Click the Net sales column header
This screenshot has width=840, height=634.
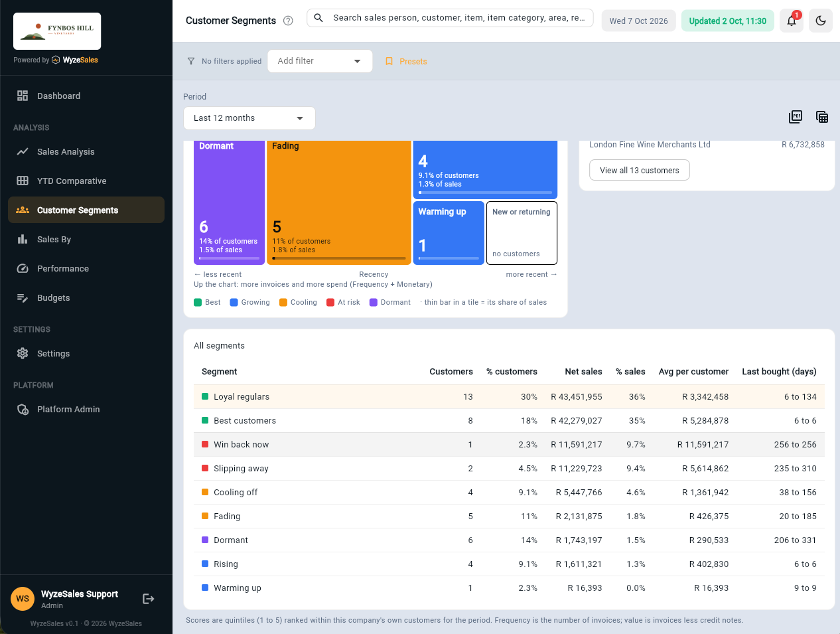pyautogui.click(x=583, y=372)
